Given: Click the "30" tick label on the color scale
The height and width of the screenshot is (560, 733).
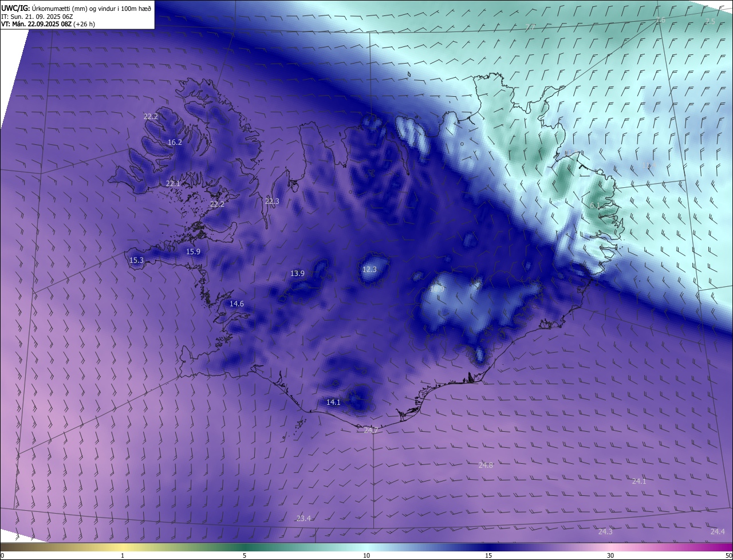Looking at the screenshot, I should tap(610, 555).
